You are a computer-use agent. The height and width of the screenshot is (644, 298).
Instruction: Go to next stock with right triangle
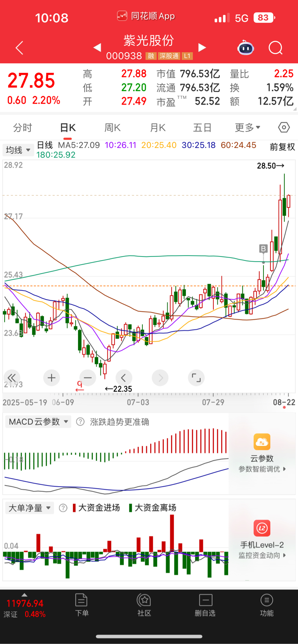(x=202, y=47)
